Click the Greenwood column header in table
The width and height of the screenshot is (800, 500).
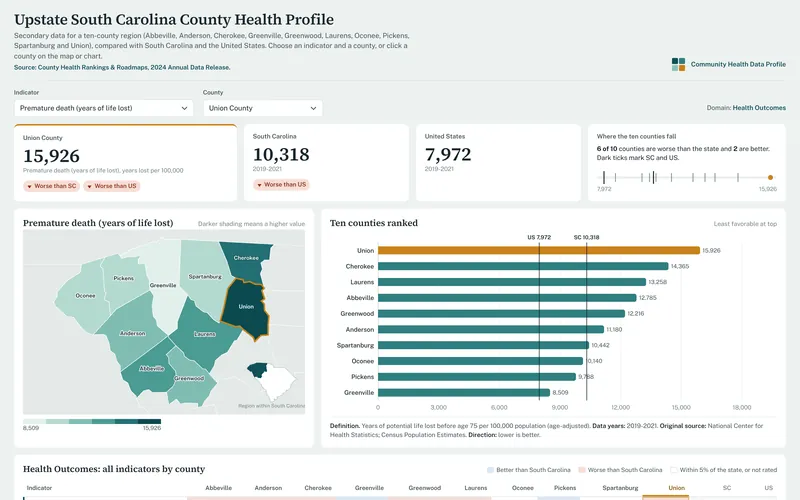(424, 488)
